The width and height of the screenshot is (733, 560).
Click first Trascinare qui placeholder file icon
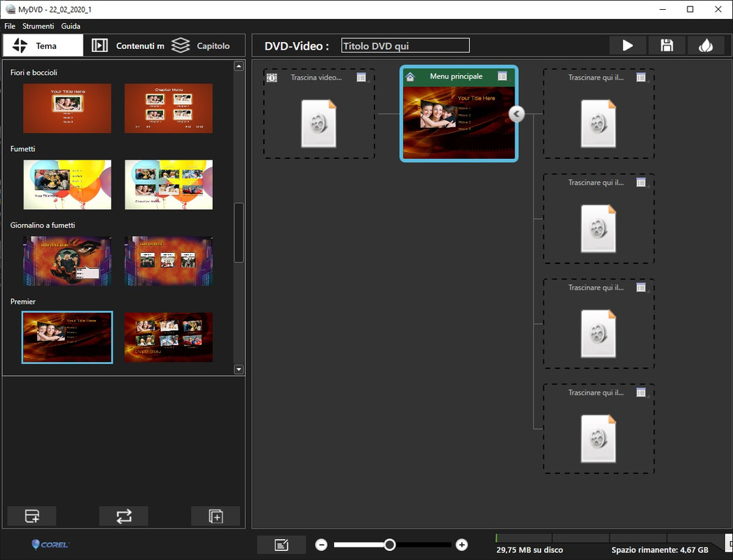point(599,123)
